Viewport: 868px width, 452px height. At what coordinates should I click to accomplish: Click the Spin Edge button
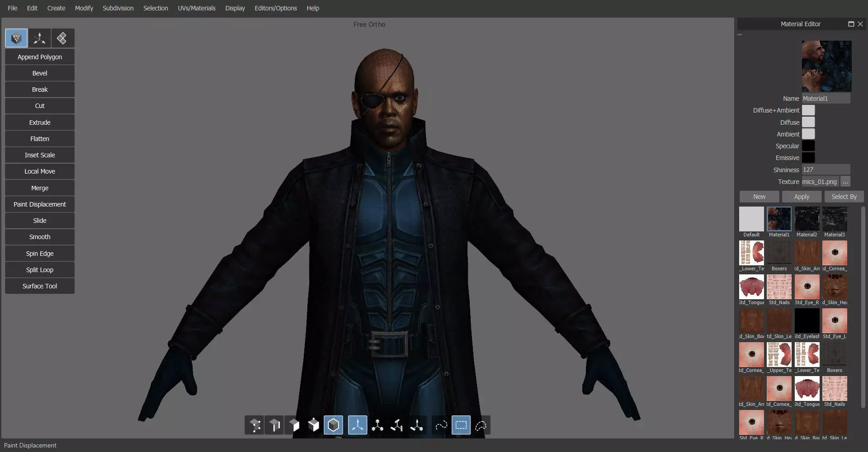click(x=40, y=254)
